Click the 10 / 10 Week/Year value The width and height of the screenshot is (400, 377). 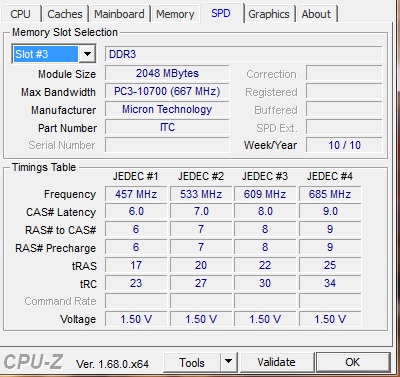pyautogui.click(x=344, y=145)
